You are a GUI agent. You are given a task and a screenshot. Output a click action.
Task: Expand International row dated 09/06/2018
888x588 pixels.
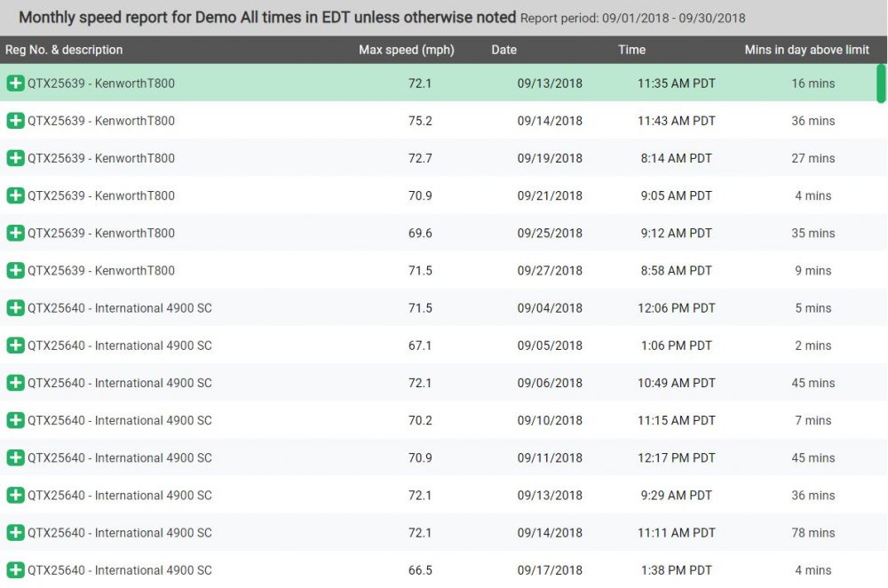(x=15, y=382)
